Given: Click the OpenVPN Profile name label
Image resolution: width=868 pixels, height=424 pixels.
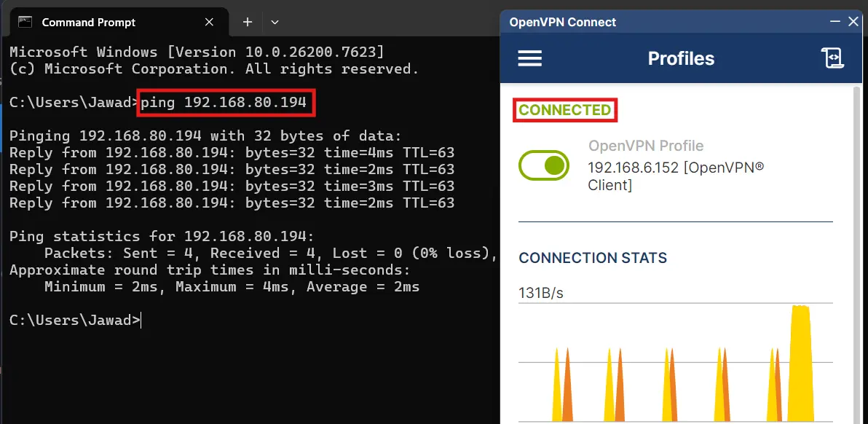Looking at the screenshot, I should (x=645, y=146).
